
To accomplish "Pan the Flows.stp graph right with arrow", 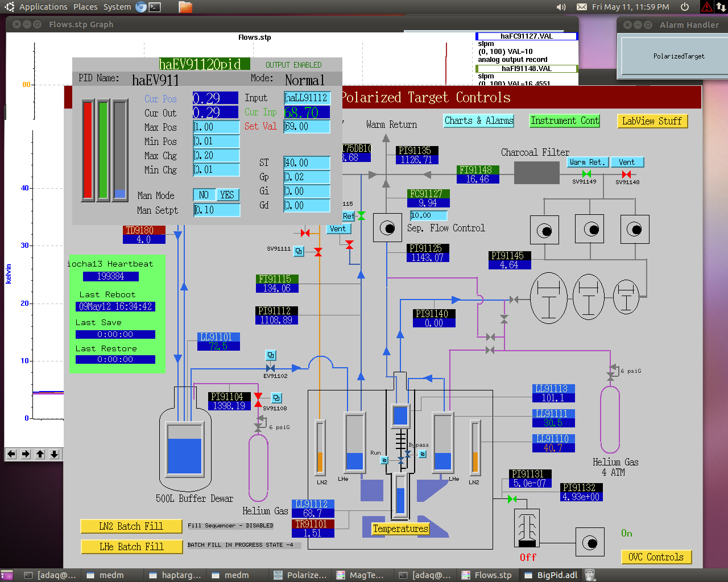I will (26, 454).
